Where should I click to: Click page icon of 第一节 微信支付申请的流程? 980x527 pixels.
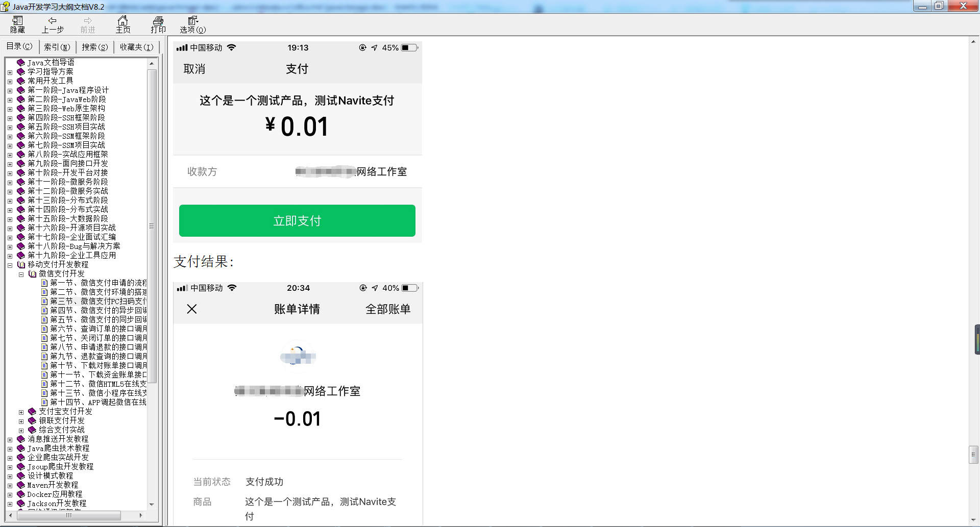[x=44, y=283]
